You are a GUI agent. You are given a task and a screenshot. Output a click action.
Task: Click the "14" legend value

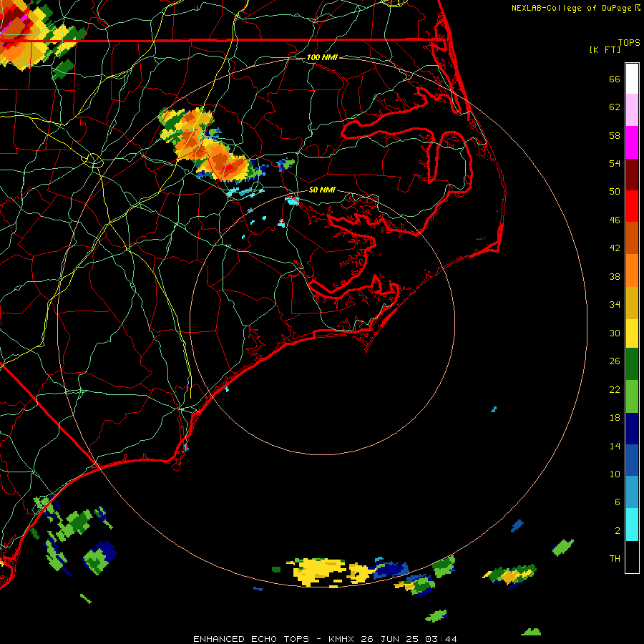(x=615, y=446)
